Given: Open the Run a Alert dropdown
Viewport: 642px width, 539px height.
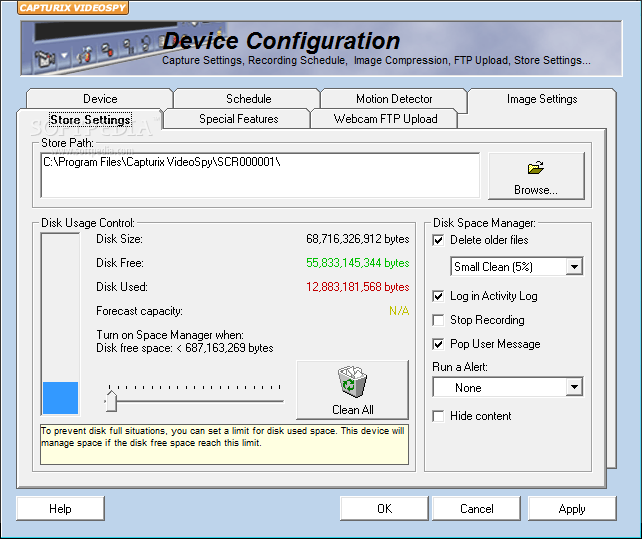Looking at the screenshot, I should point(508,387).
